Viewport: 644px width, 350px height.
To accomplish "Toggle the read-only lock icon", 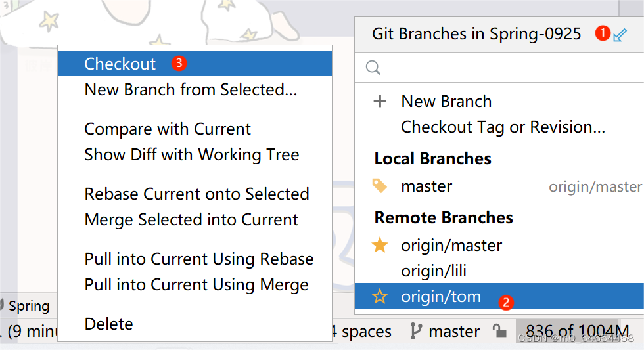I will [x=499, y=331].
